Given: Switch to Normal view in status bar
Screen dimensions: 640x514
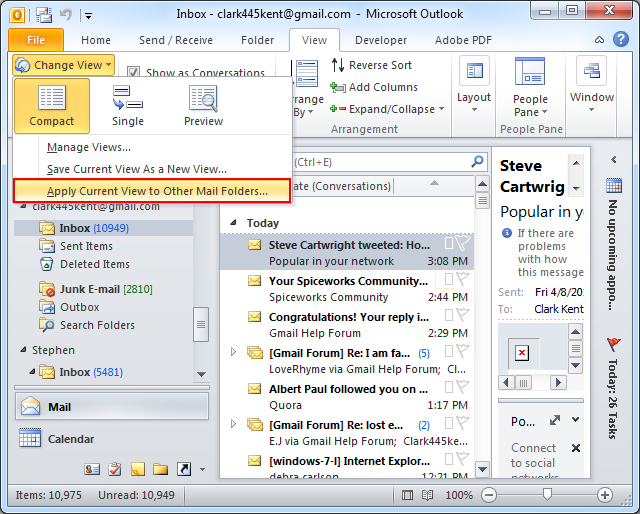Looking at the screenshot, I should 407,495.
